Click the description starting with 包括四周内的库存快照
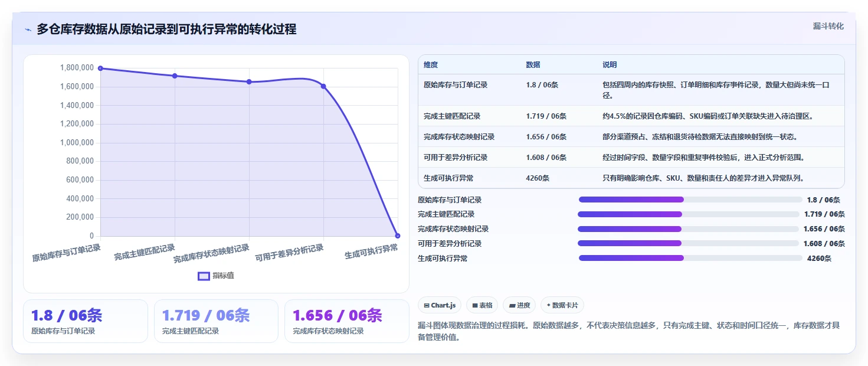The image size is (868, 366). (716, 90)
